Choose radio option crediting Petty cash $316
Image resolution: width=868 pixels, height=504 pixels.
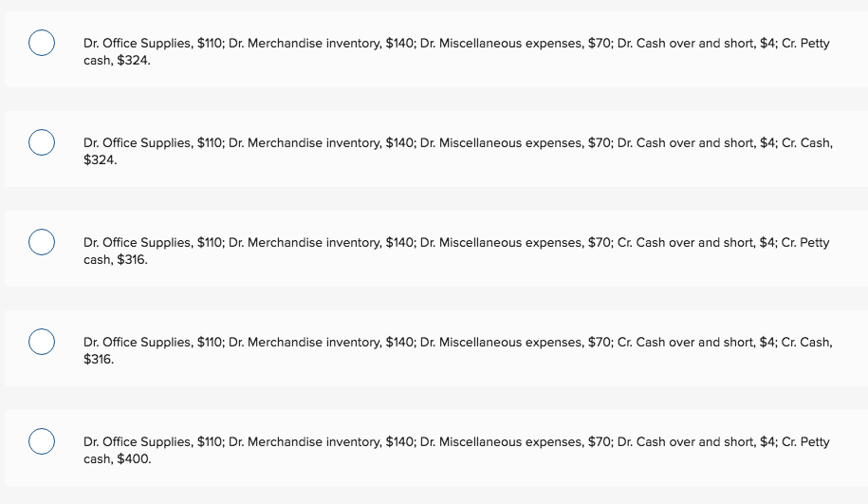click(x=40, y=243)
